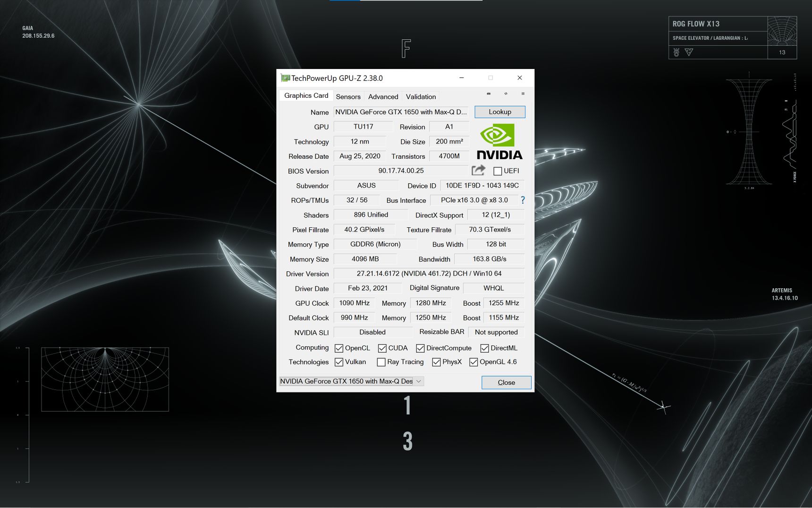Image resolution: width=812 pixels, height=508 pixels.
Task: Click the screenshot camera icon in GPU-Z
Action: click(489, 94)
